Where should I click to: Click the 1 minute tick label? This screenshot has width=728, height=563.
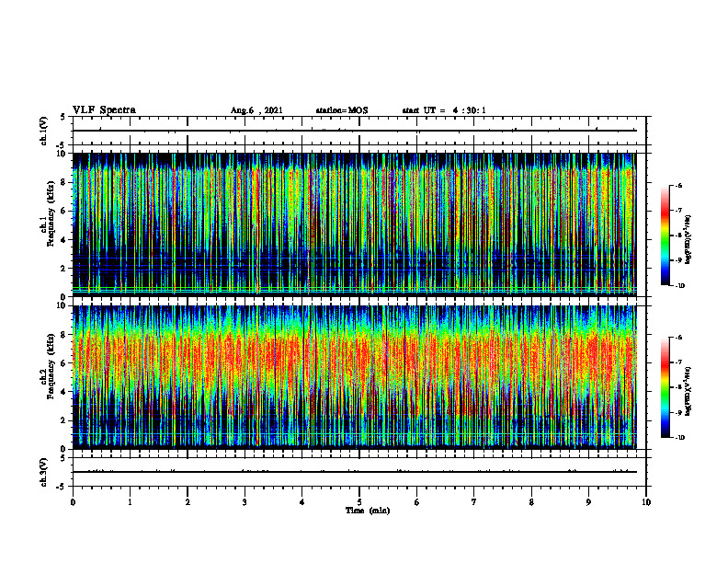pos(130,502)
